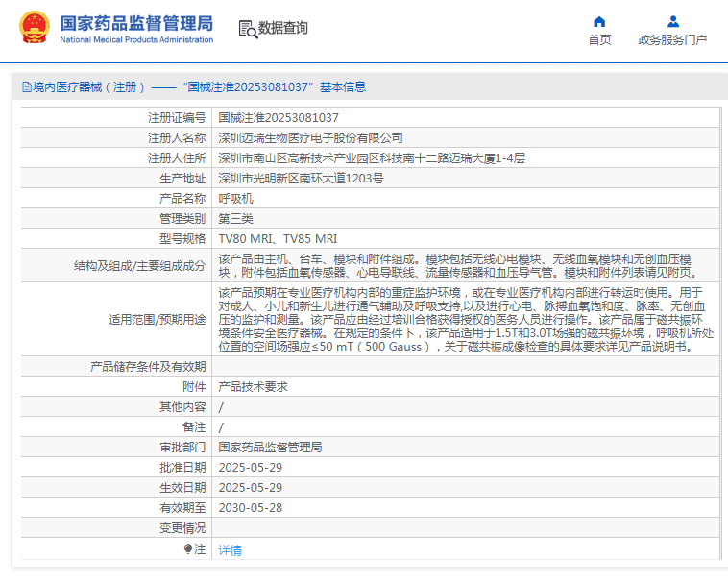
Task: Click the 产品技术要求 attachment entry
Action: click(253, 386)
